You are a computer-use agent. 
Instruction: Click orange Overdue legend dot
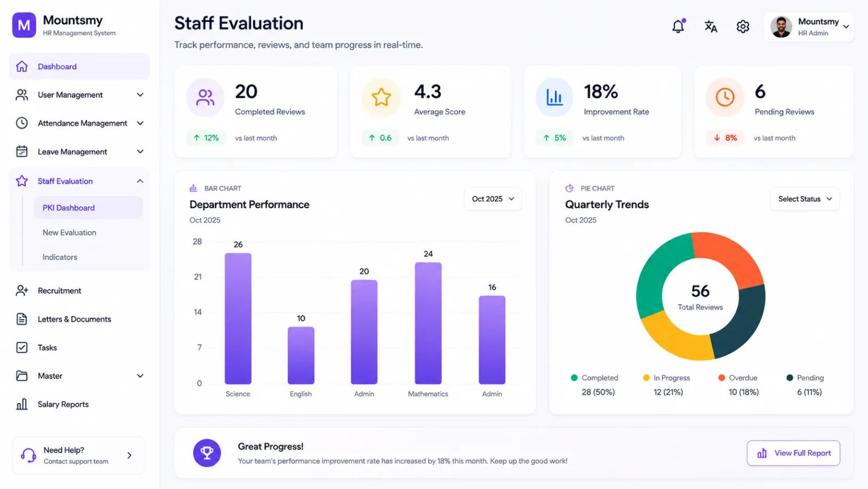point(722,378)
